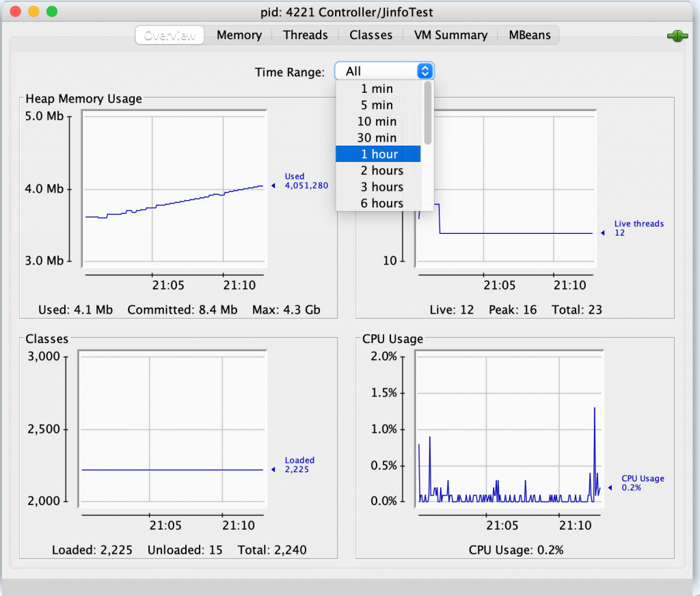This screenshot has height=596, width=700.
Task: Click the window title 'pid: 4221 Controller/JinfoTest'
Action: point(347,12)
